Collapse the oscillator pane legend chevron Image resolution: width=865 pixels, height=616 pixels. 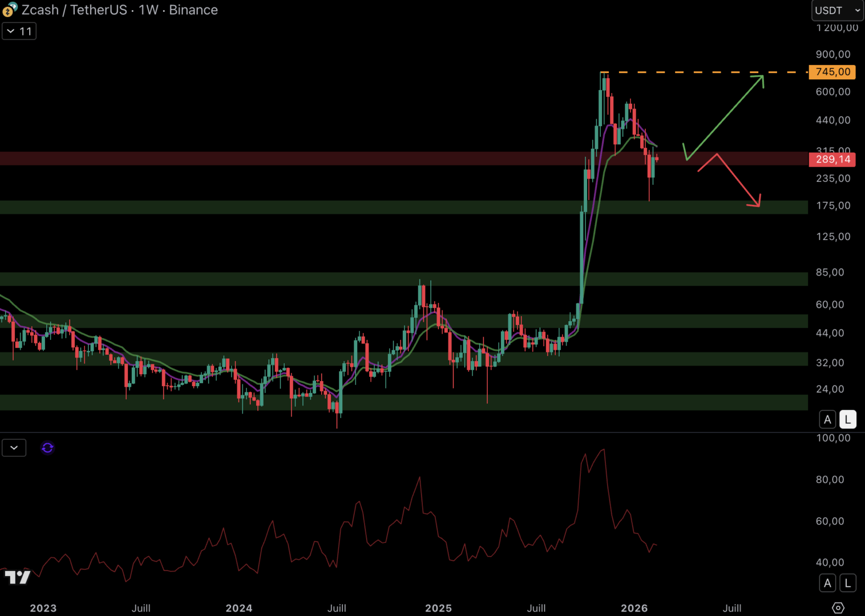point(14,448)
